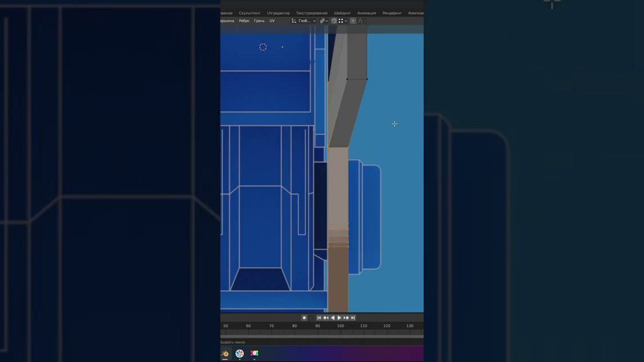Open the proportional falloff curve selector
Screen dimensions: 644x362
[361, 21]
